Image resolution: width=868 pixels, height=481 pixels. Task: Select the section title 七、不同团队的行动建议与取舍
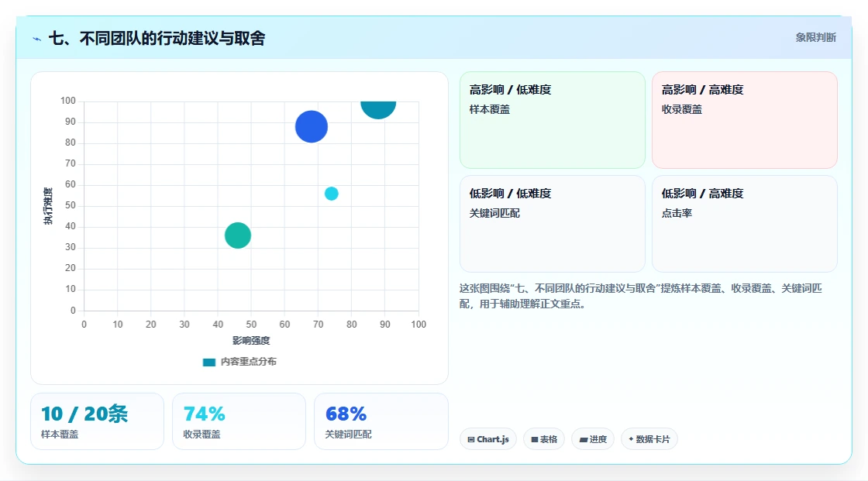(157, 38)
